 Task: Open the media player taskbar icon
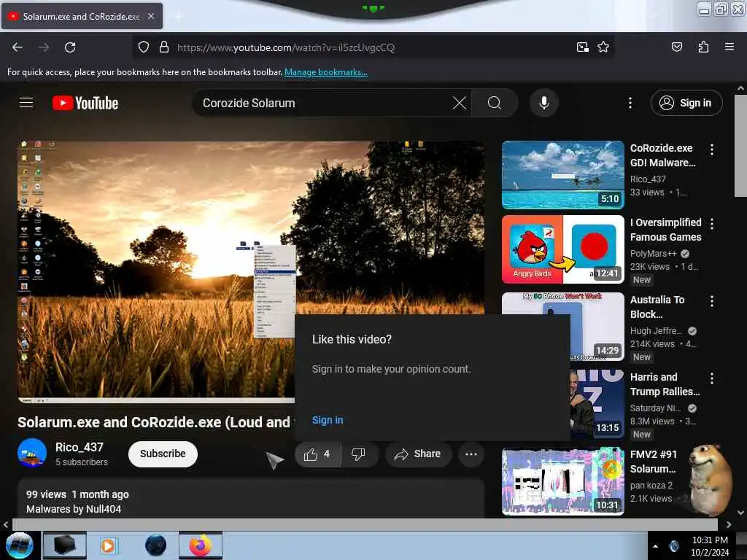click(x=108, y=545)
